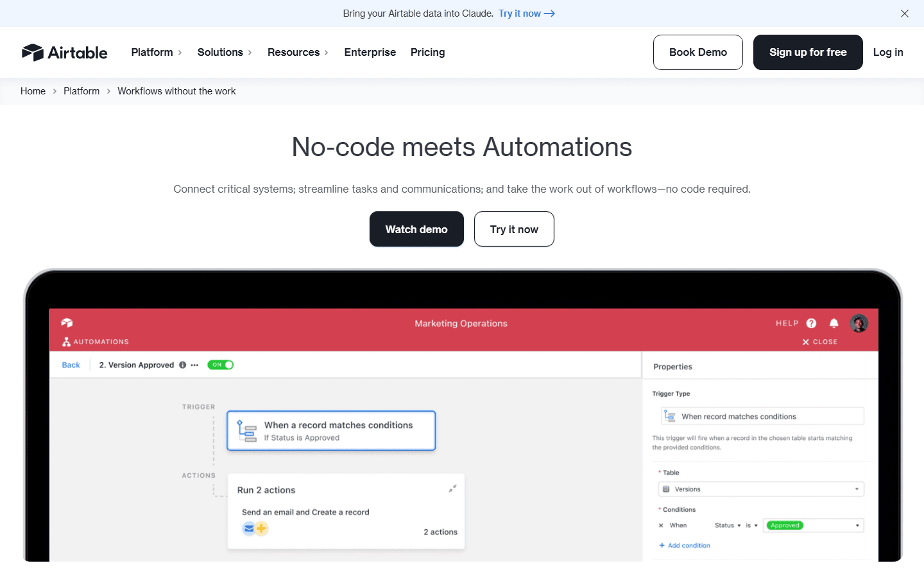Open the notifications bell icon
The width and height of the screenshot is (924, 578).
pyautogui.click(x=834, y=323)
